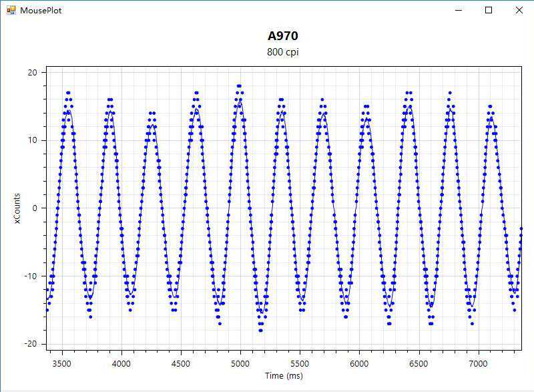Click the 800 cpi subtitle
Screen dimensions: 534x392
pos(282,52)
